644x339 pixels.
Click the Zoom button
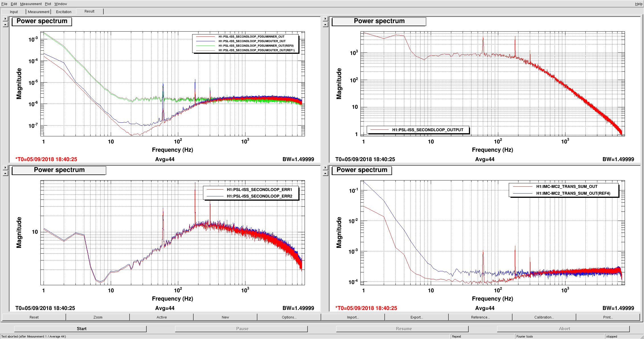click(x=98, y=317)
